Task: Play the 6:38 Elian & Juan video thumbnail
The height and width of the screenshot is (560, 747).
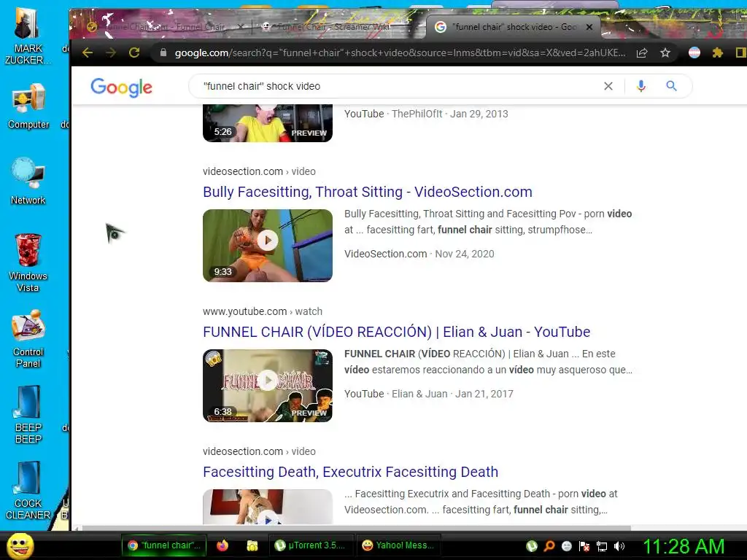Action: [268, 386]
